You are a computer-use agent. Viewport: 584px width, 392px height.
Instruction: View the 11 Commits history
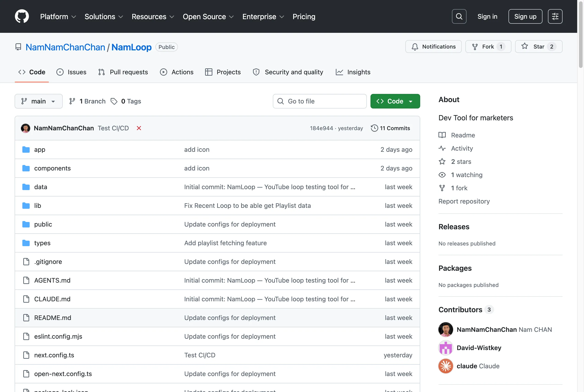(x=390, y=128)
